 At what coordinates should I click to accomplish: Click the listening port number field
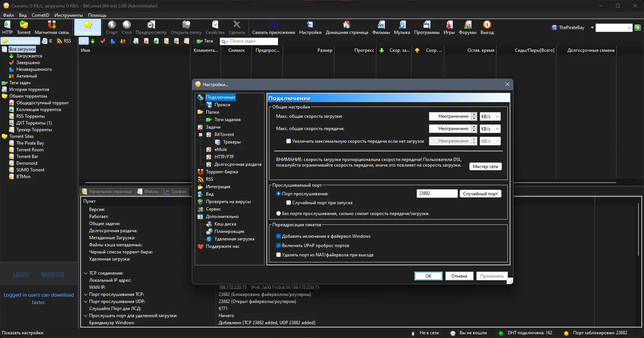[437, 193]
